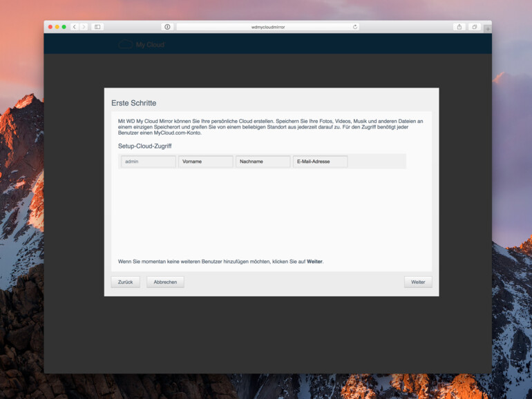
Task: Click the My Cloud logo in header
Action: coord(142,44)
